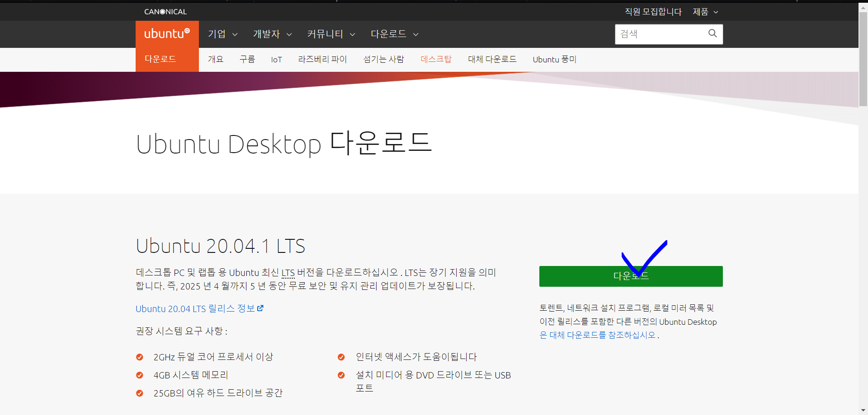Open the 라즈베리 파이 tab
The image size is (868, 415).
point(322,59)
